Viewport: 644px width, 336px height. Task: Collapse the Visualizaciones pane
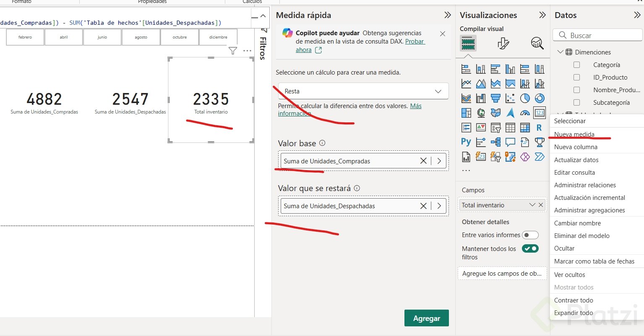click(542, 15)
